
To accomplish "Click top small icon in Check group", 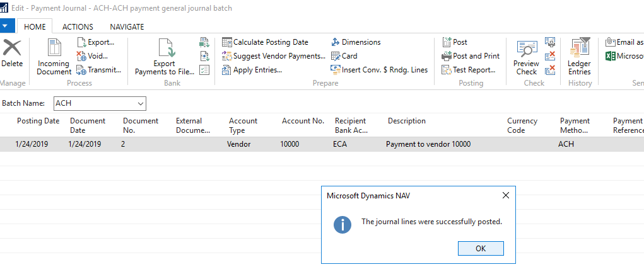I will click(550, 42).
